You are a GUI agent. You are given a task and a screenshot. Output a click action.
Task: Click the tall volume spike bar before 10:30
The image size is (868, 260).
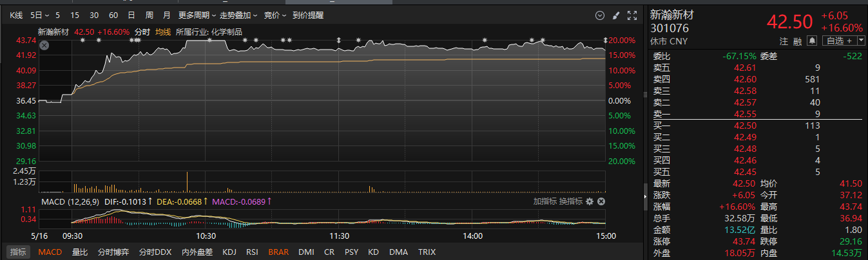pos(187,182)
